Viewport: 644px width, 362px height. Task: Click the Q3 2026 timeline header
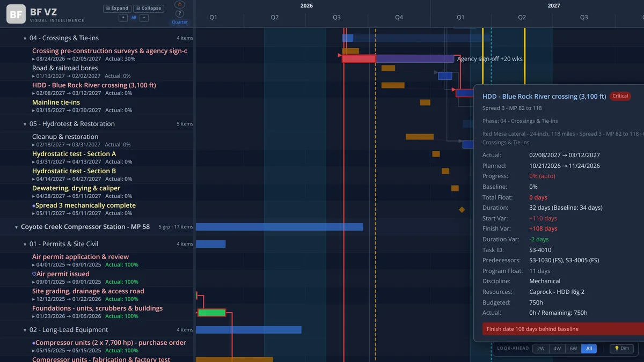click(336, 17)
